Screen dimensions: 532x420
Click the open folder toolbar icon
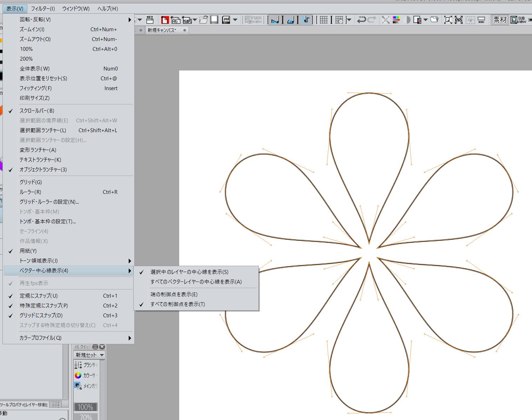point(204,20)
